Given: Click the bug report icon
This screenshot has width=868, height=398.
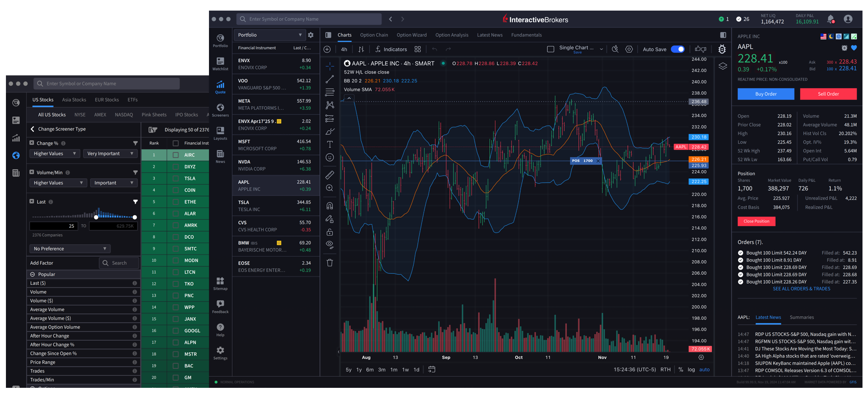Looking at the screenshot, I should [x=722, y=50].
